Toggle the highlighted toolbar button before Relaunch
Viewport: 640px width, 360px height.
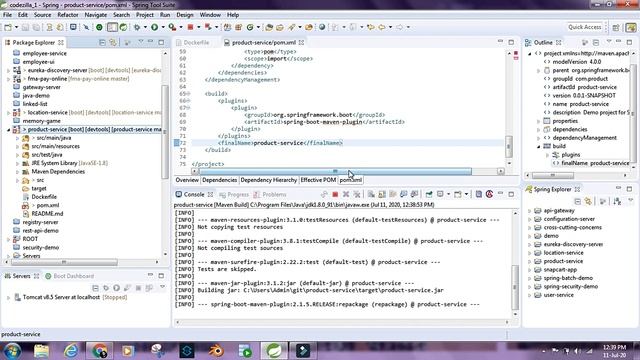click(112, 27)
